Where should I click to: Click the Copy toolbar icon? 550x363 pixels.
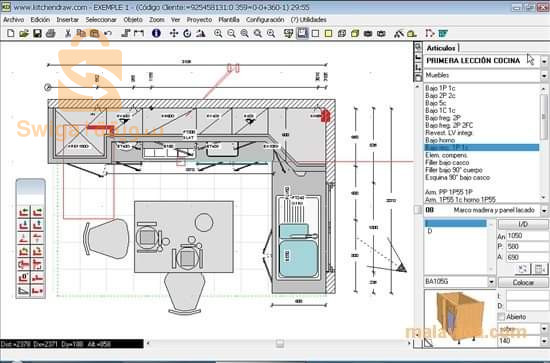coord(81,33)
